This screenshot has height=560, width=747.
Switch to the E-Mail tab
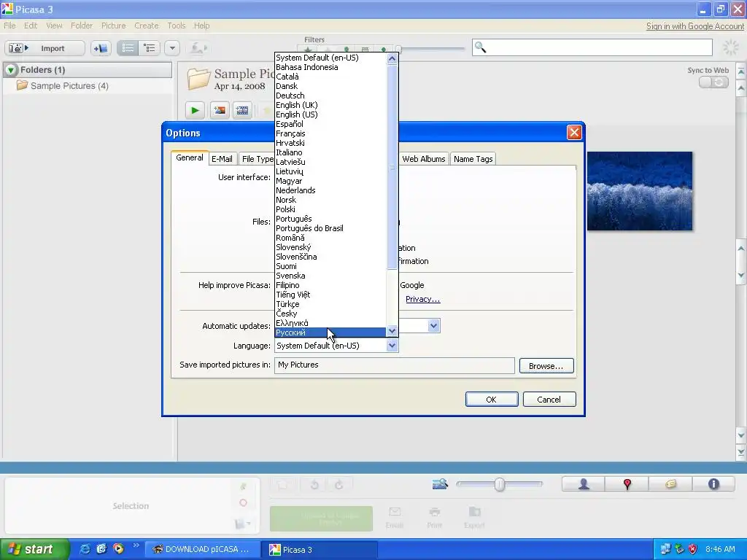[x=222, y=159]
